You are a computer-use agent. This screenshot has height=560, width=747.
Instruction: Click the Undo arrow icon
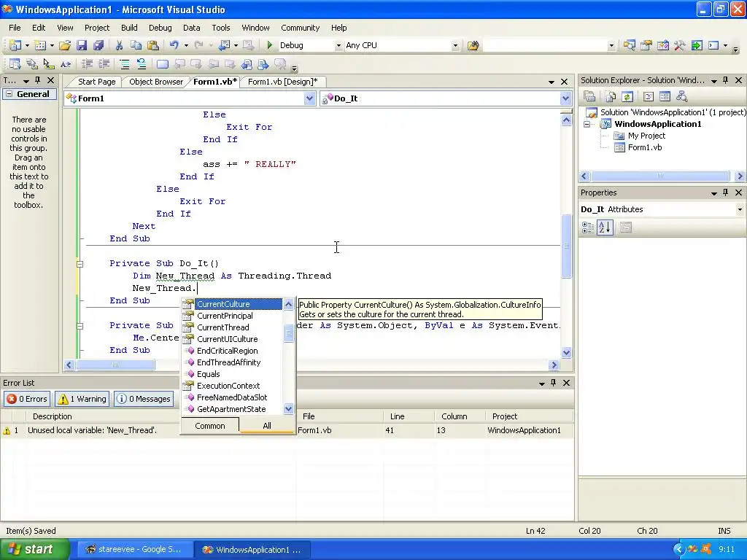(x=174, y=45)
